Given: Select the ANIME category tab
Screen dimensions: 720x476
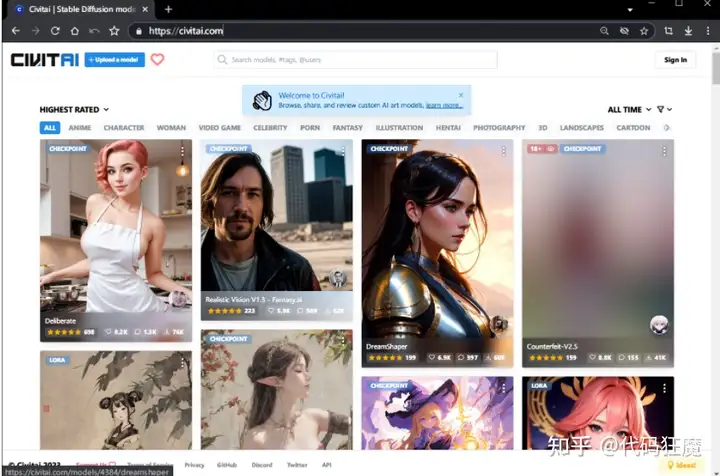Looking at the screenshot, I should 80,128.
